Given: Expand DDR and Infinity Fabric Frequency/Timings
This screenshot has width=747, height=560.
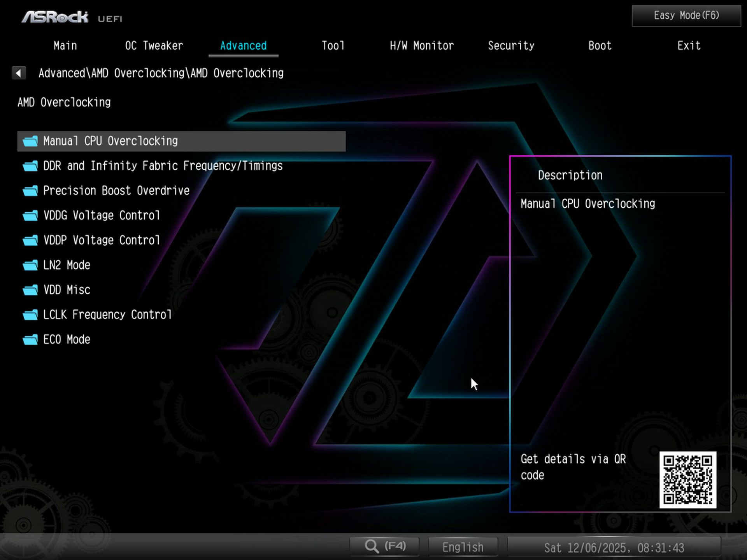Looking at the screenshot, I should [161, 166].
